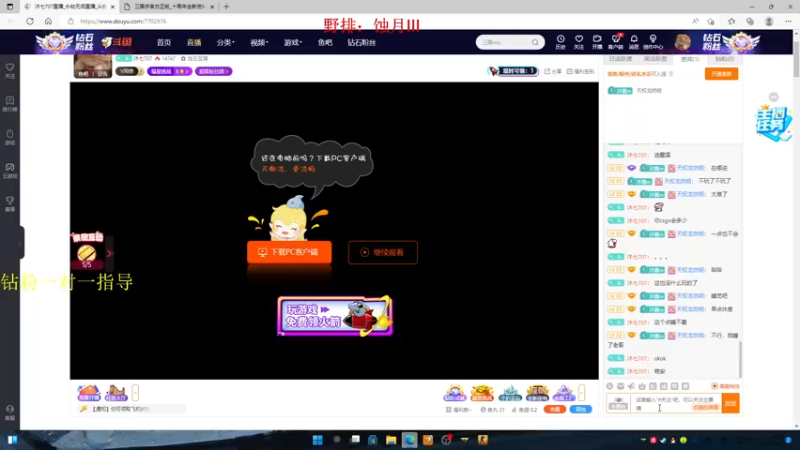The width and height of the screenshot is (800, 450).
Task: Click the Douyu logo
Action: 117,42
